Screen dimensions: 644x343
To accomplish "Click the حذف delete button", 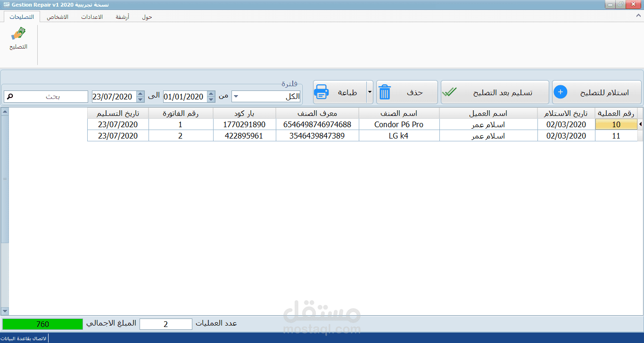I will [407, 92].
